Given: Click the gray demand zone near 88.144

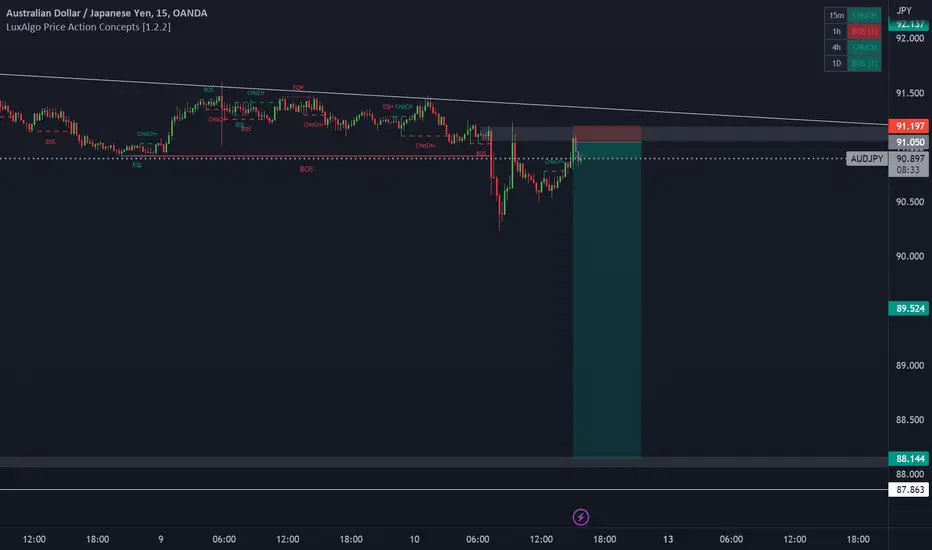Looking at the screenshot, I should click(444, 462).
